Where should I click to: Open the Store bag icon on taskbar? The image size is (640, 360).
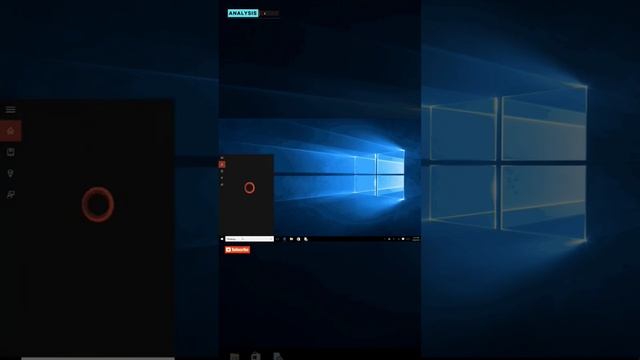[306, 239]
